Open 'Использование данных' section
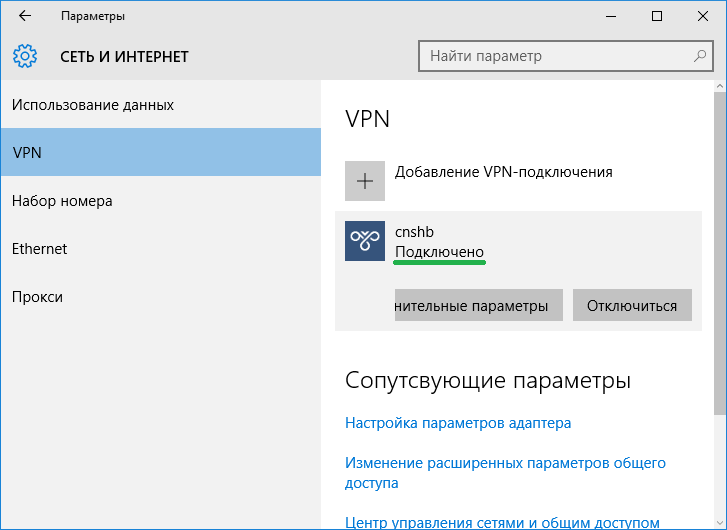The height and width of the screenshot is (530, 727). coord(93,105)
